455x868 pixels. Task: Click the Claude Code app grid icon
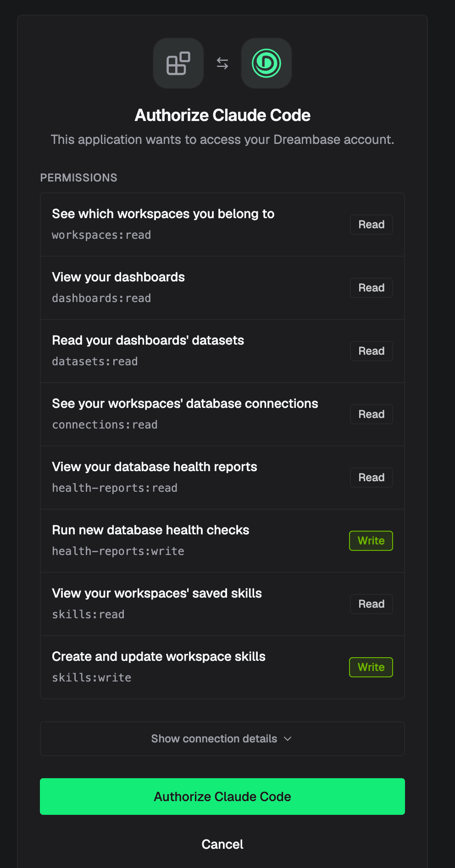(x=178, y=63)
